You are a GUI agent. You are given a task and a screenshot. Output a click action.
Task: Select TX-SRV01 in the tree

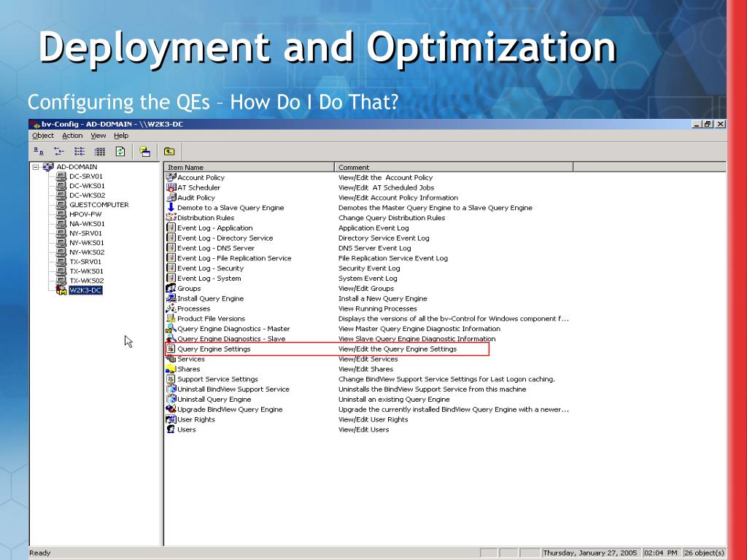(85, 262)
